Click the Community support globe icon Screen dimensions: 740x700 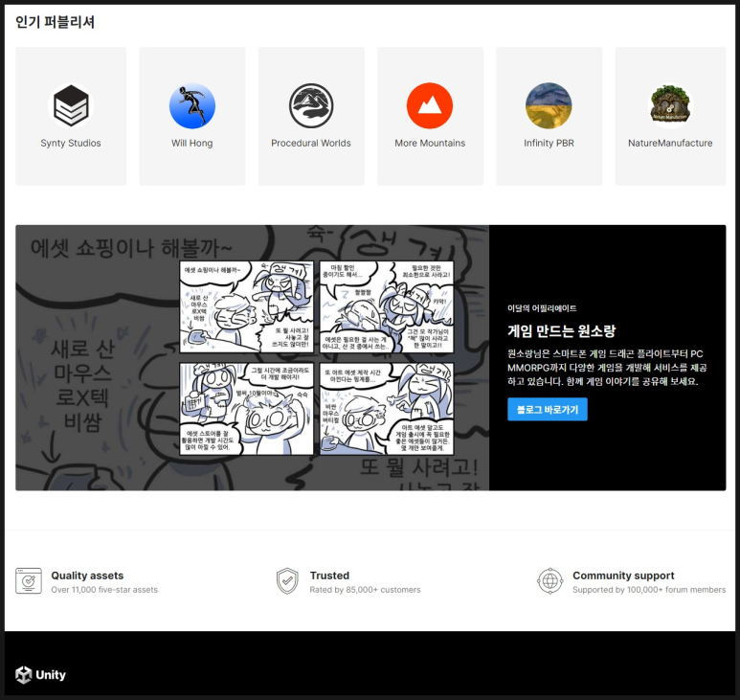click(550, 581)
